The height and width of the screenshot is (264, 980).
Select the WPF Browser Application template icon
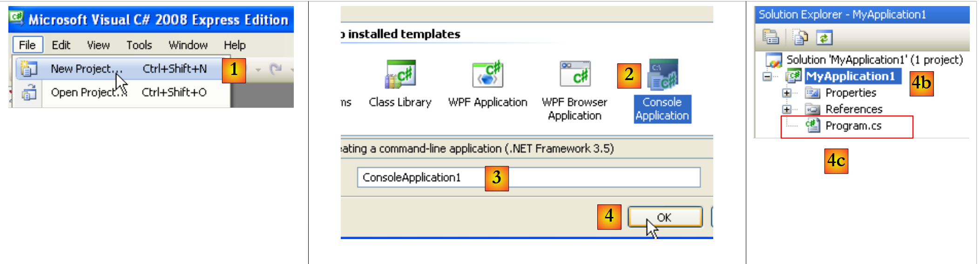pyautogui.click(x=575, y=74)
